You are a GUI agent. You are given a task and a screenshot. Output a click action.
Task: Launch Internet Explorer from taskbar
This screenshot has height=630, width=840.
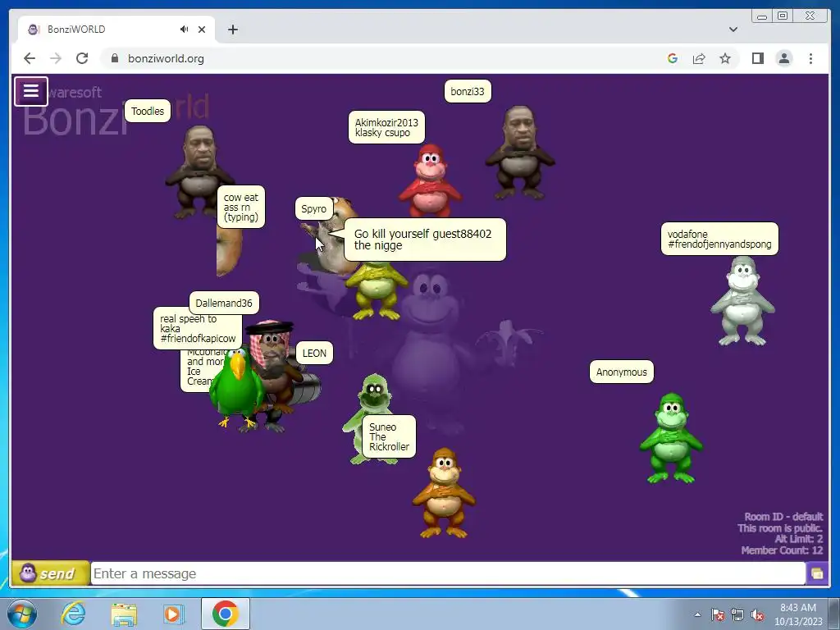tap(73, 614)
